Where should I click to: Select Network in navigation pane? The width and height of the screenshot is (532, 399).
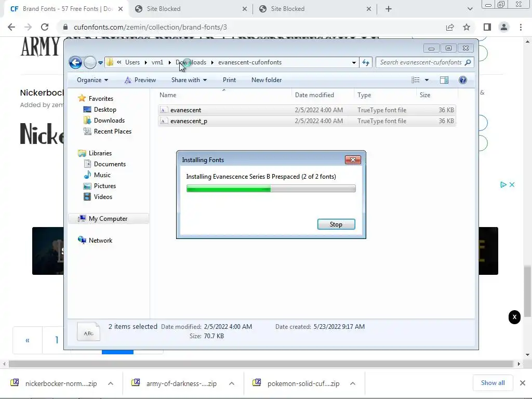click(100, 240)
